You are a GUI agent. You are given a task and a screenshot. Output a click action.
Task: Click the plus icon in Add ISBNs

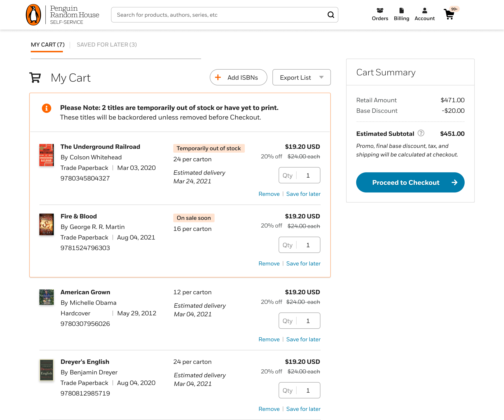click(x=218, y=77)
